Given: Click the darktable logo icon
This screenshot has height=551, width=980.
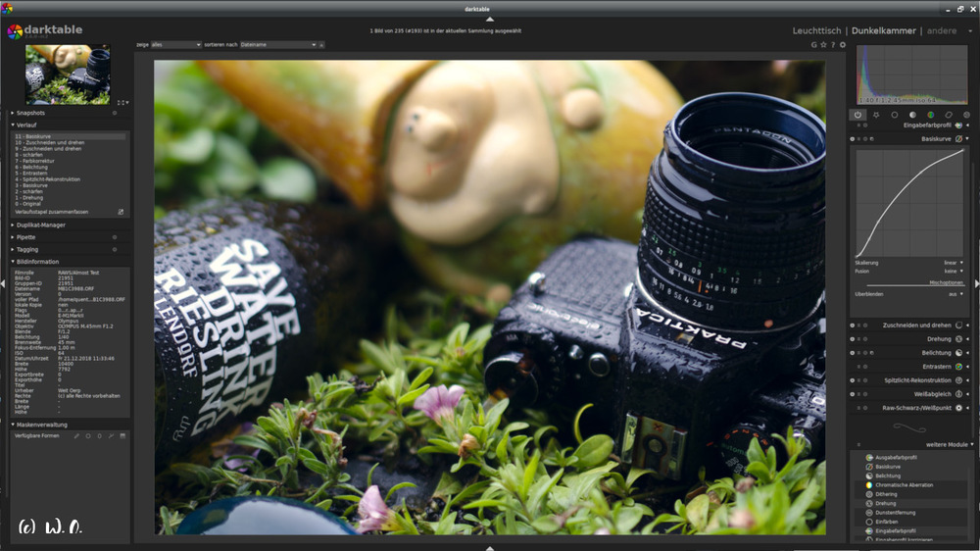Looking at the screenshot, I should pyautogui.click(x=15, y=30).
